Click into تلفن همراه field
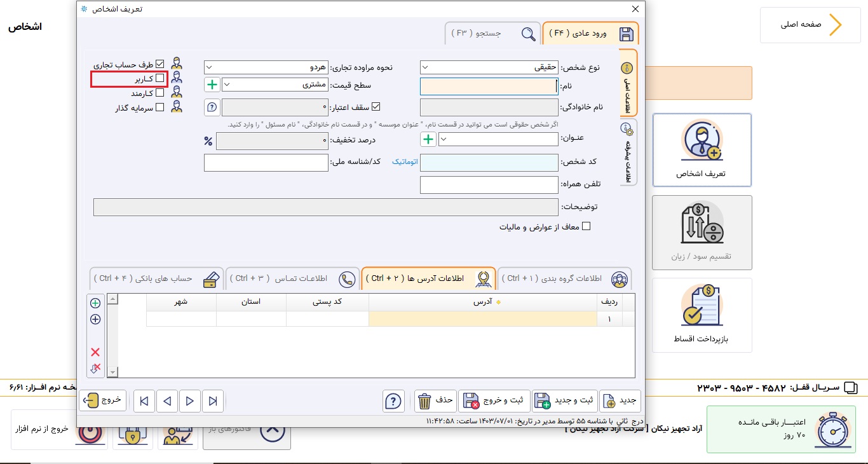The height and width of the screenshot is (464, 868). (x=489, y=185)
